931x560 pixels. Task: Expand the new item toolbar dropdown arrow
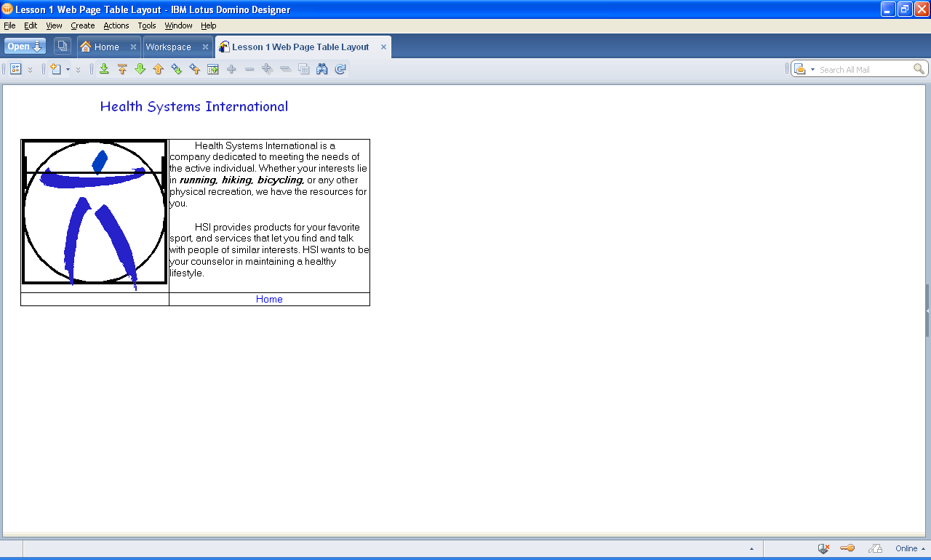68,70
